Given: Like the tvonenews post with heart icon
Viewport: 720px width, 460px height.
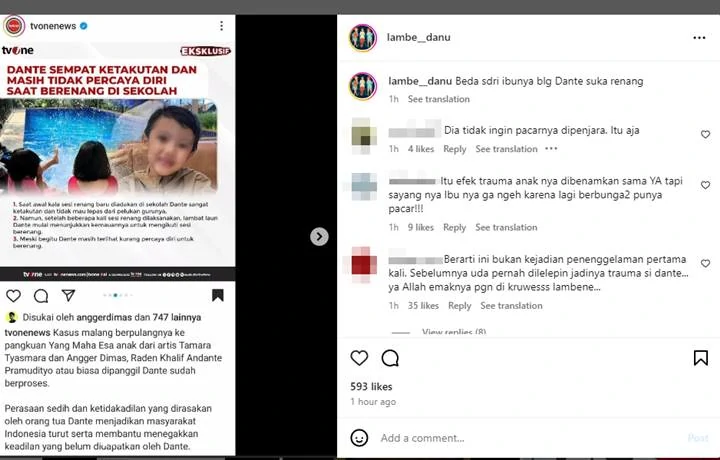Looking at the screenshot, I should tap(13, 296).
